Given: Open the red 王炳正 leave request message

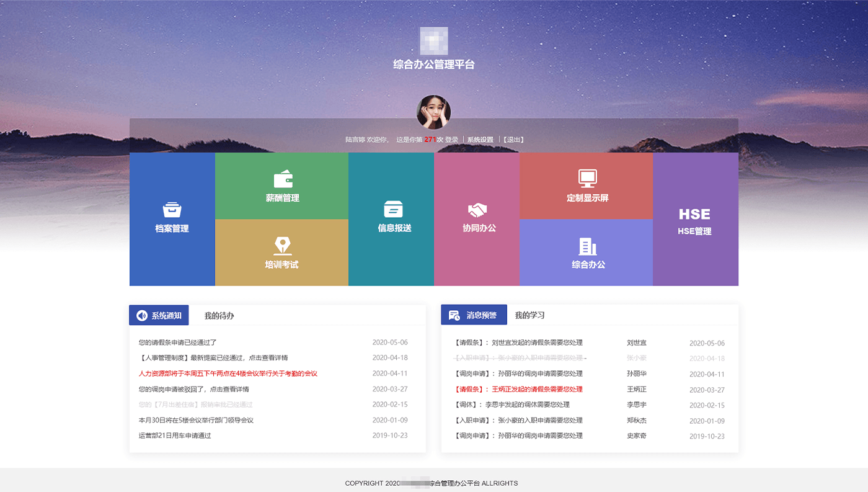Looking at the screenshot, I should pyautogui.click(x=518, y=390).
